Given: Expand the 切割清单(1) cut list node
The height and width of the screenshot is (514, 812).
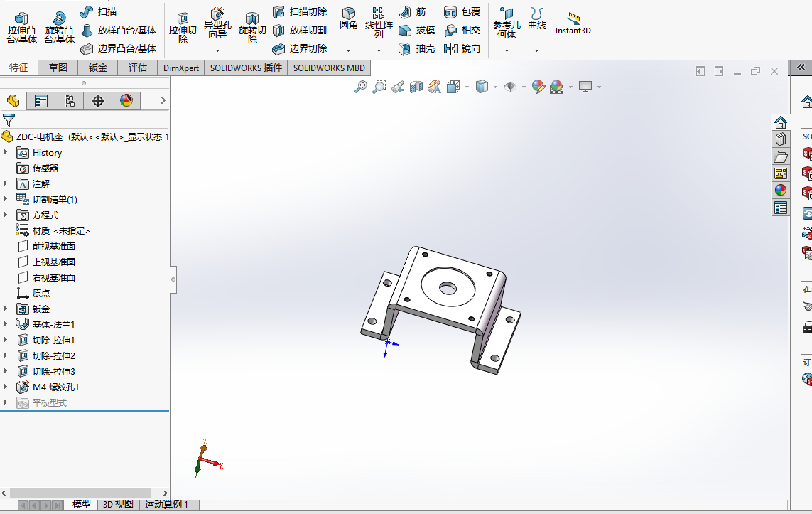Looking at the screenshot, I should pos(6,199).
